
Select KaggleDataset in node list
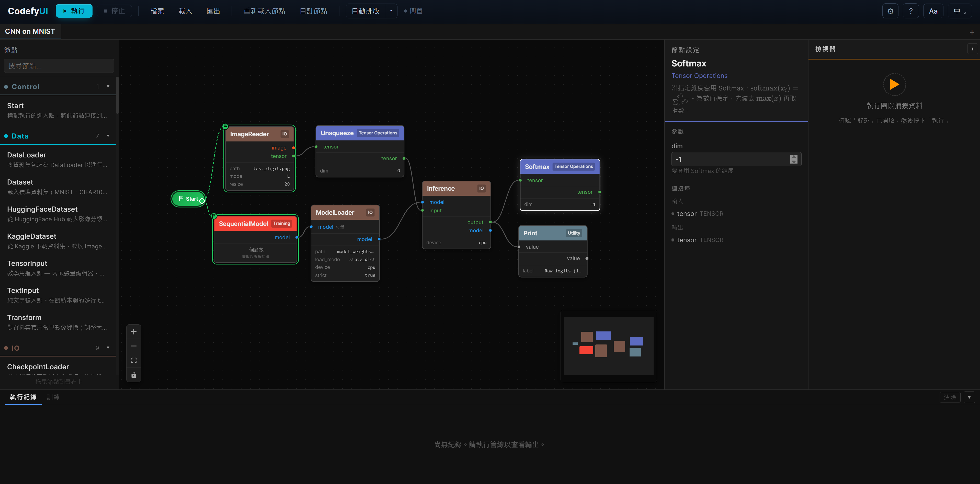coord(58,241)
